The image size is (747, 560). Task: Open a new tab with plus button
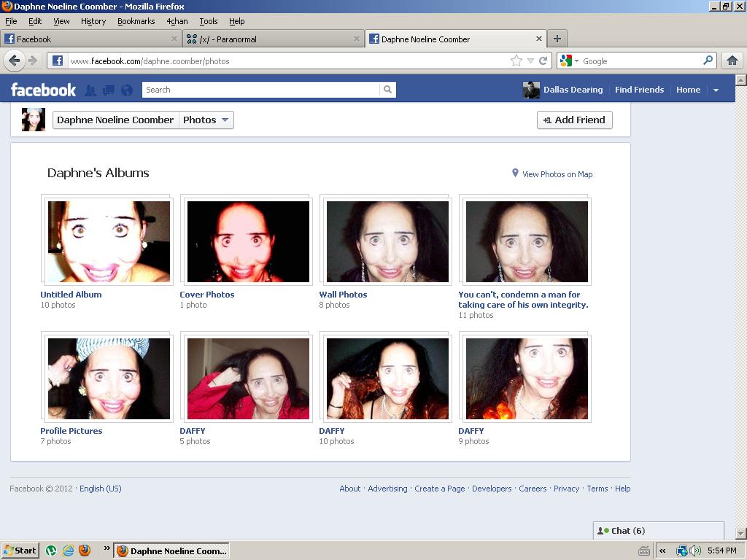[557, 39]
